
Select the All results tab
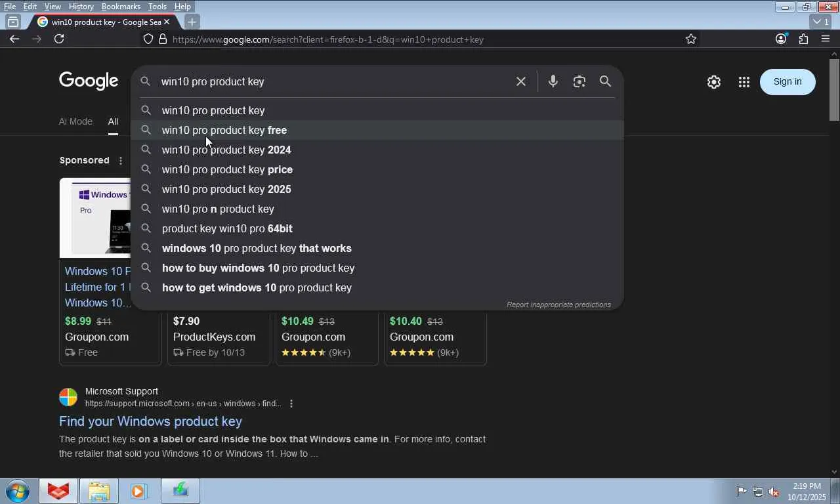pos(113,121)
